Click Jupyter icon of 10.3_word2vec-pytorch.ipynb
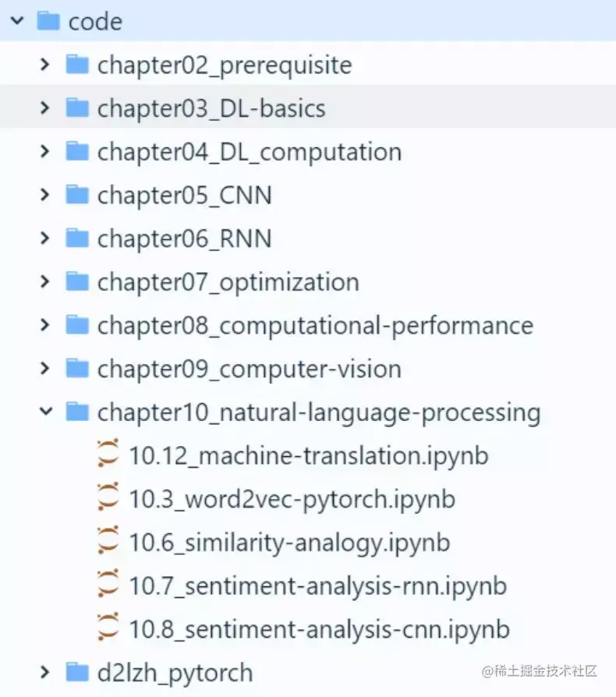The width and height of the screenshot is (616, 697). click(x=108, y=497)
